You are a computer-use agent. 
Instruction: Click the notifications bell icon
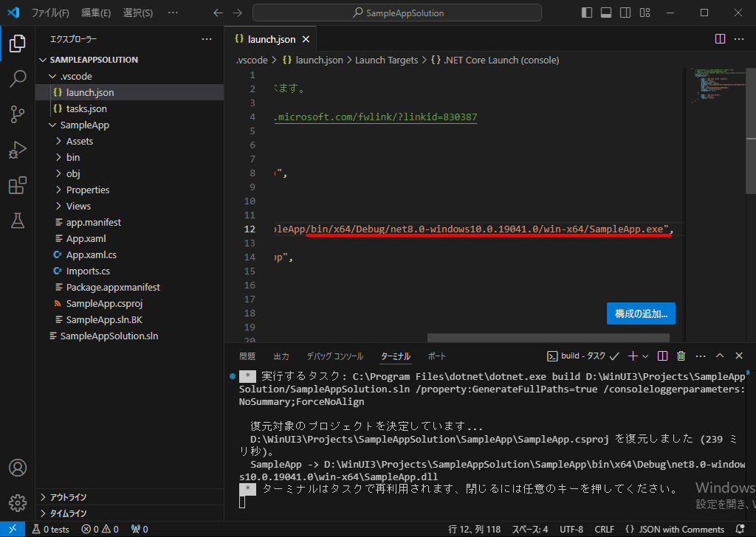(x=740, y=529)
